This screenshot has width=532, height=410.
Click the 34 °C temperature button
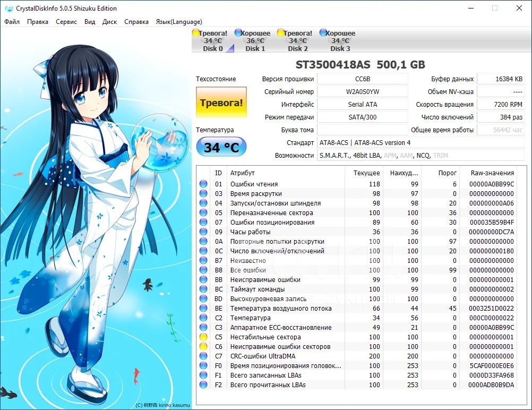point(221,147)
